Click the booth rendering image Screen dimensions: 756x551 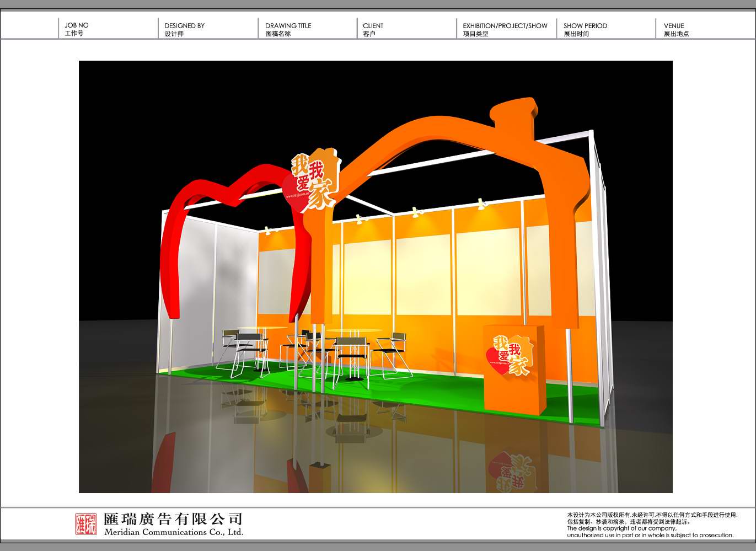point(376,277)
